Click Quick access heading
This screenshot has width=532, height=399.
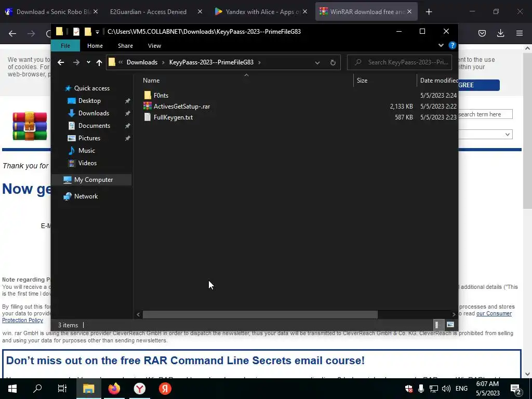click(x=92, y=88)
